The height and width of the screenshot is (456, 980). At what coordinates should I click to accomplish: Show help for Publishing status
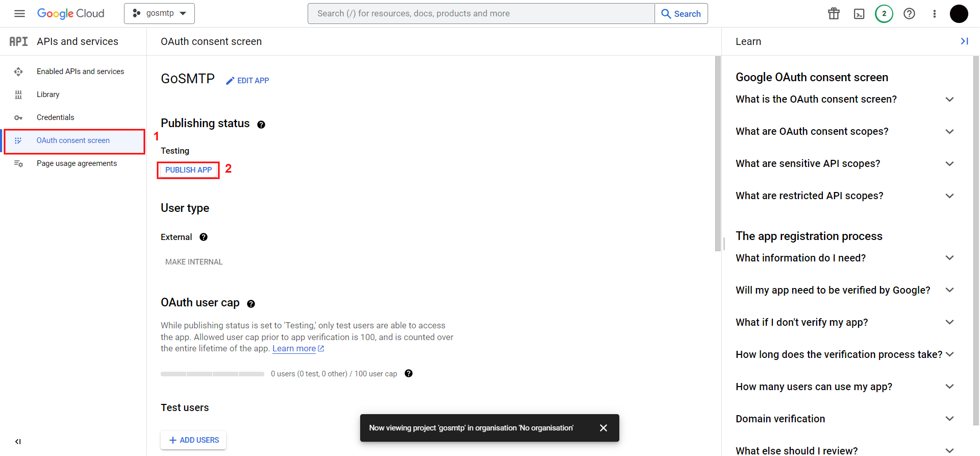(x=261, y=125)
